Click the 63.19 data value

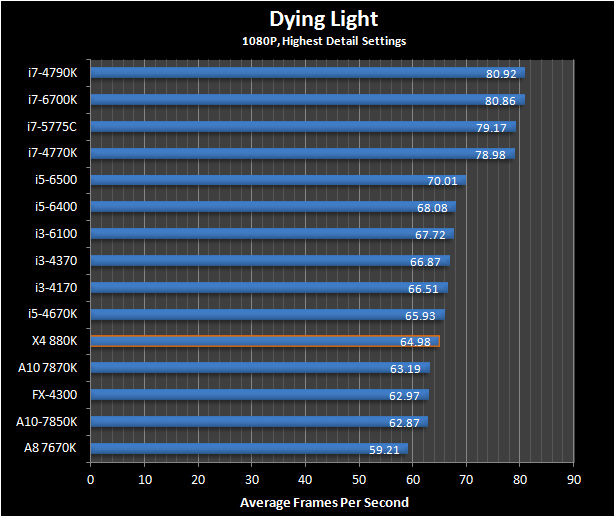tap(405, 369)
